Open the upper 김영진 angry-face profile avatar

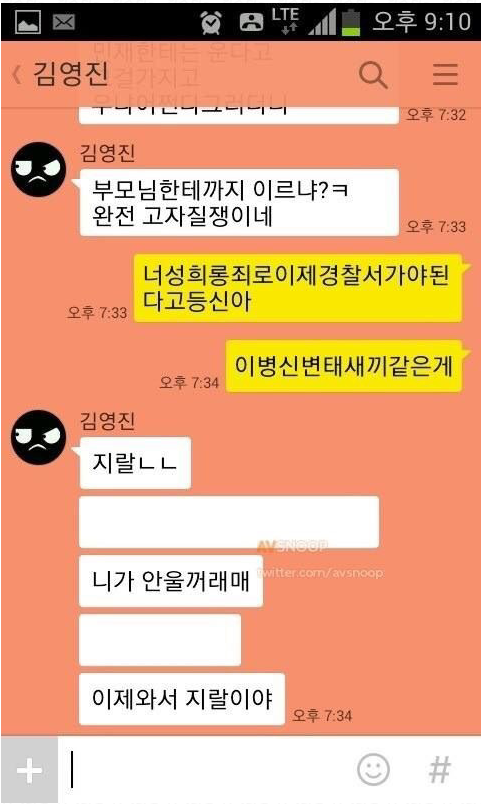pos(38,170)
